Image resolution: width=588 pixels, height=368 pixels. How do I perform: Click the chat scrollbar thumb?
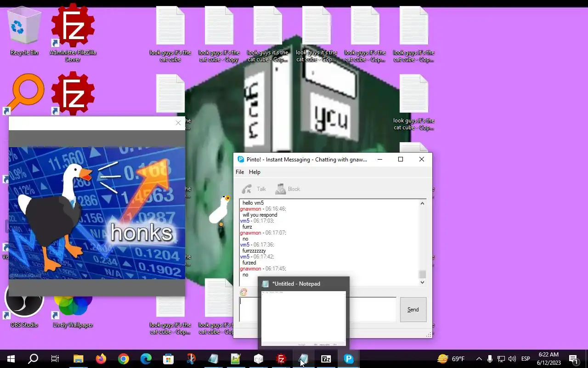[422, 274]
